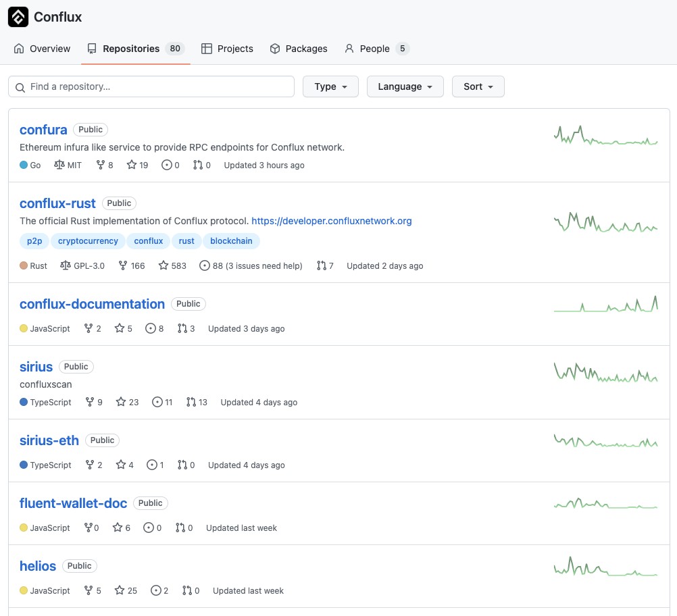The image size is (677, 616).
Task: Open the conflux-rust repository link
Action: 57,203
